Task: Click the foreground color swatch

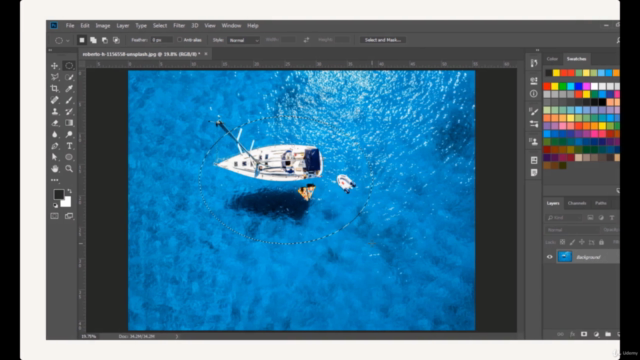Action: [x=58, y=194]
